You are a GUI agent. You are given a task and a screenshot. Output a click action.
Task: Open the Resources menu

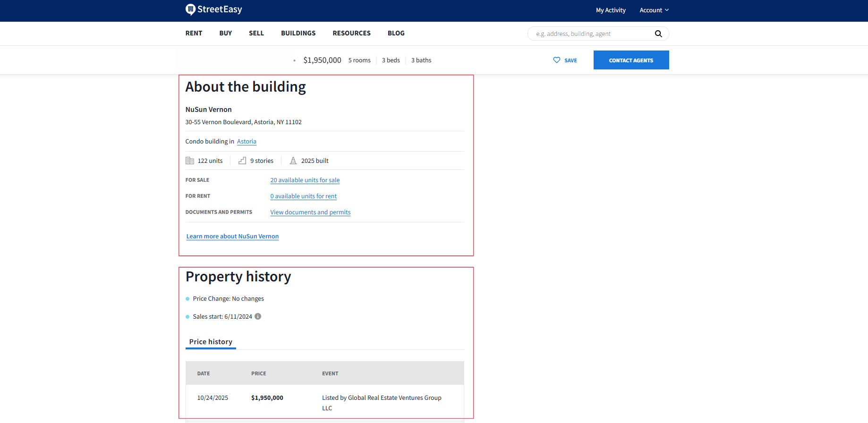(351, 33)
